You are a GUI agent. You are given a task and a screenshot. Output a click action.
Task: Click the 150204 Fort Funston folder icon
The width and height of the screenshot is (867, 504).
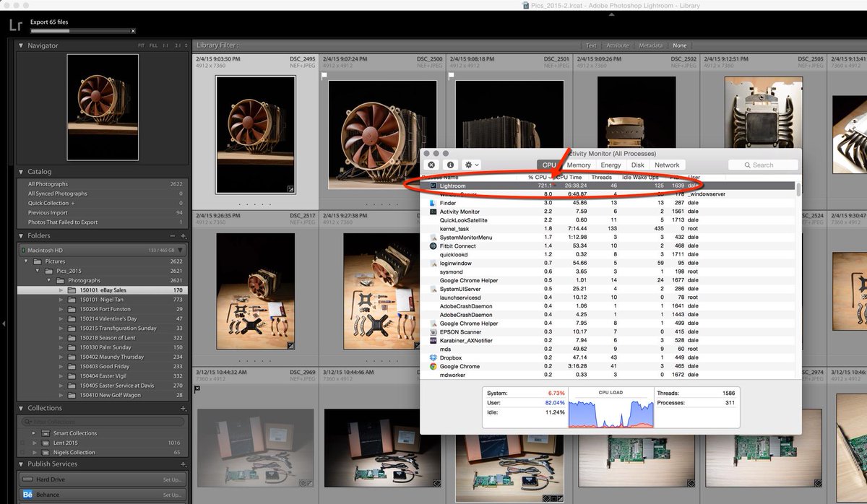click(72, 309)
